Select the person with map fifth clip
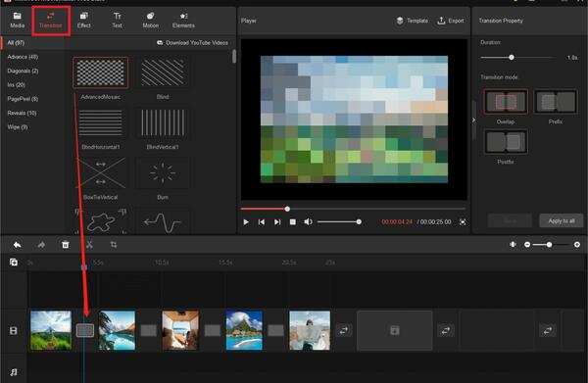The width and height of the screenshot is (588, 383). tap(310, 330)
